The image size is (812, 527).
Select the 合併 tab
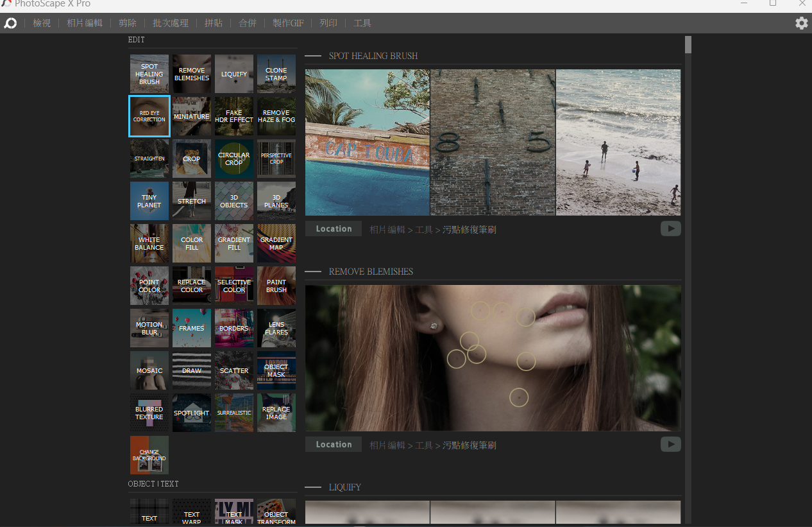click(248, 23)
